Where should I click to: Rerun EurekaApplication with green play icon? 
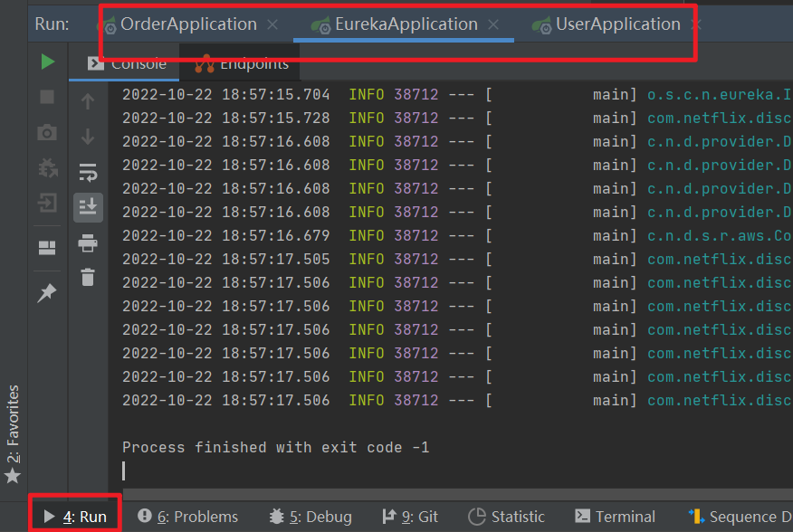48,62
